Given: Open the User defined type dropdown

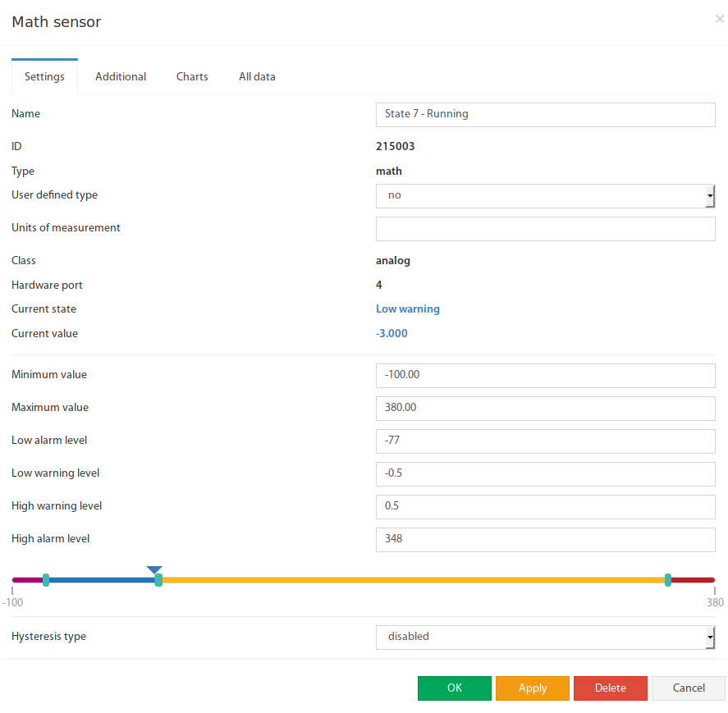Looking at the screenshot, I should pyautogui.click(x=546, y=196).
